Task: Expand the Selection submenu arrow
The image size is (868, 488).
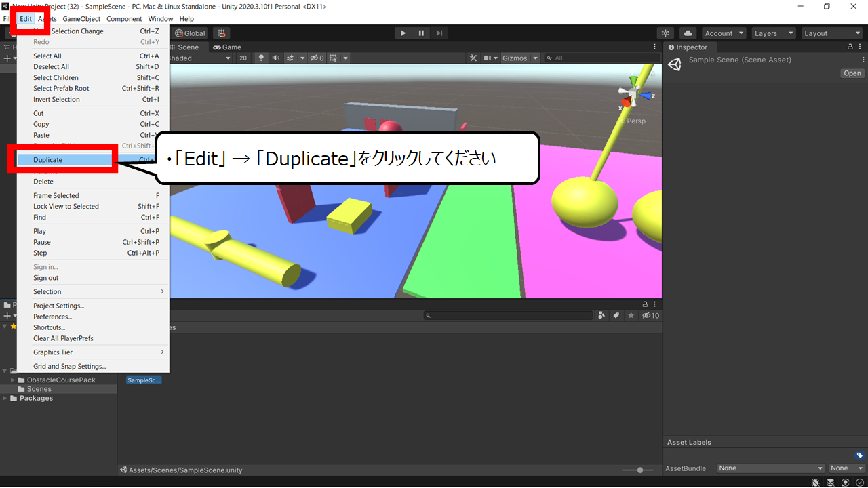Action: [x=162, y=292]
